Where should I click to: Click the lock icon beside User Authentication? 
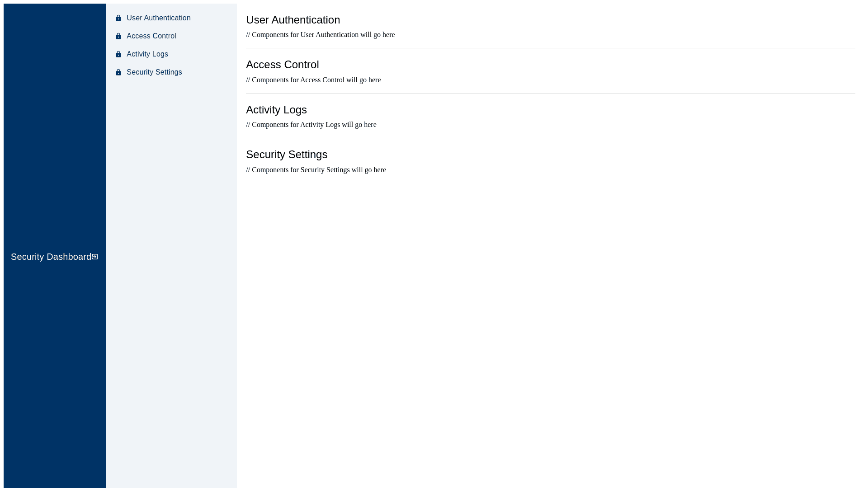click(x=118, y=18)
